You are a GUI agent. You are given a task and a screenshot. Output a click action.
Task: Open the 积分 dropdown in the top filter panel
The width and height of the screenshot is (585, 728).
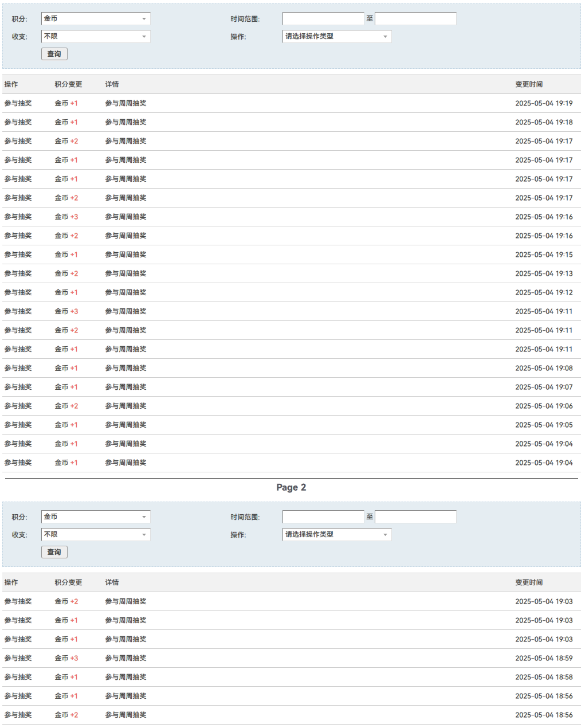coord(96,19)
